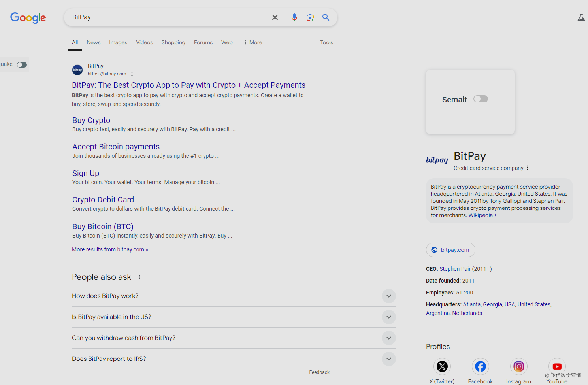Clear the search box text
The image size is (588, 385).
pyautogui.click(x=275, y=17)
